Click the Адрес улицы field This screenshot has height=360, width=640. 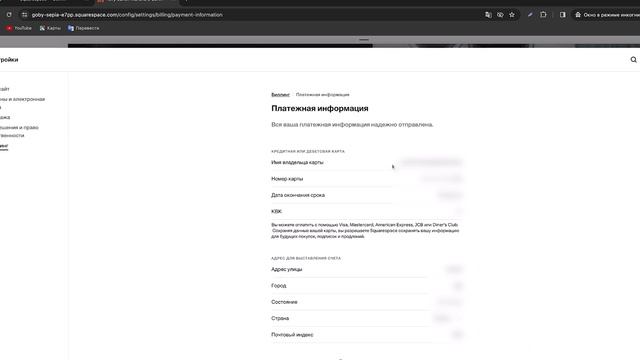click(x=367, y=269)
